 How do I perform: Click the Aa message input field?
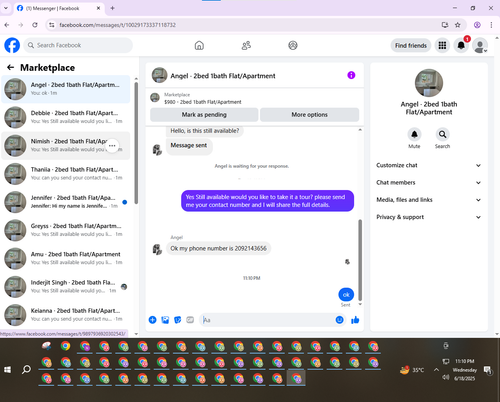click(x=267, y=320)
